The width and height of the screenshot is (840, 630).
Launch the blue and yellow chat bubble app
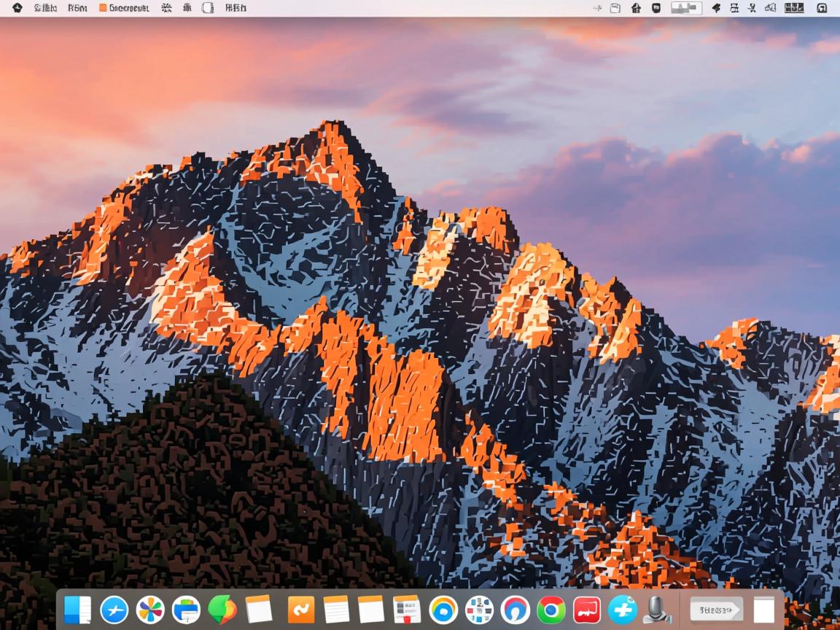443,610
